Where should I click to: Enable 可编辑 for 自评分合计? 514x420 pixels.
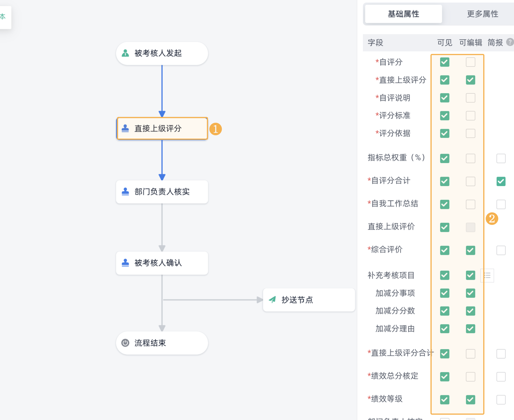470,181
